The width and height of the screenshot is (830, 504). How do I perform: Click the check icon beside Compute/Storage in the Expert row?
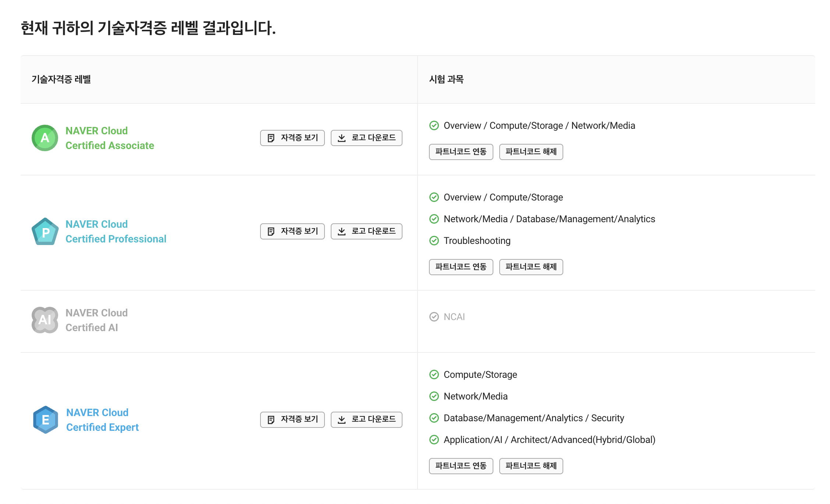pyautogui.click(x=434, y=375)
